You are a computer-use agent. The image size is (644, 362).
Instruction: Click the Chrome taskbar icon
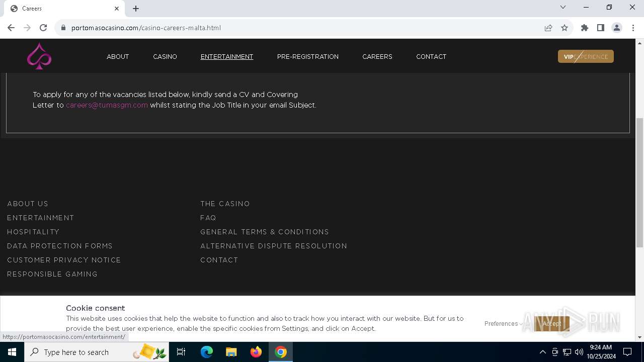pyautogui.click(x=281, y=352)
